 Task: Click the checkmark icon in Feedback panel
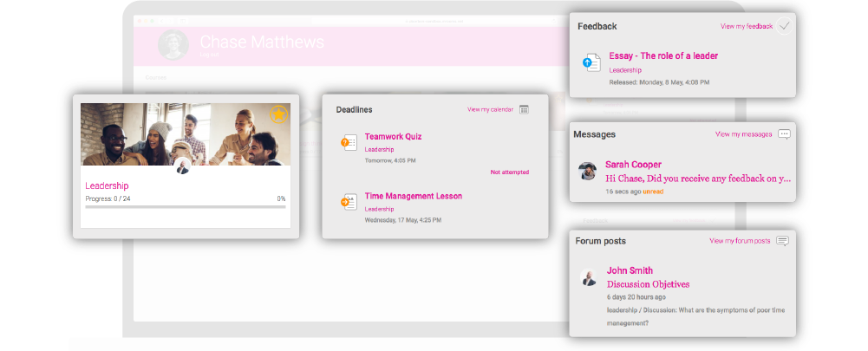(x=784, y=26)
